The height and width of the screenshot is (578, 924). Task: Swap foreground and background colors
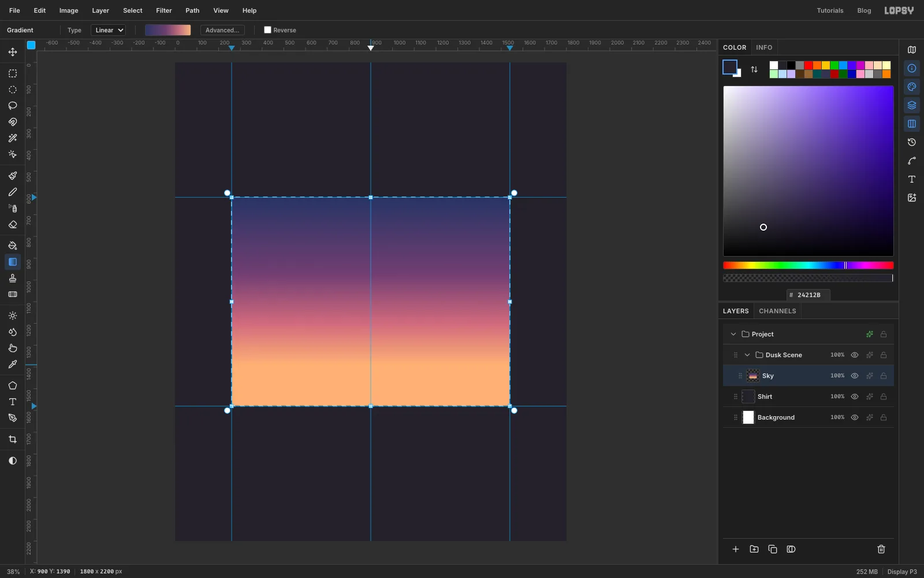pos(754,69)
